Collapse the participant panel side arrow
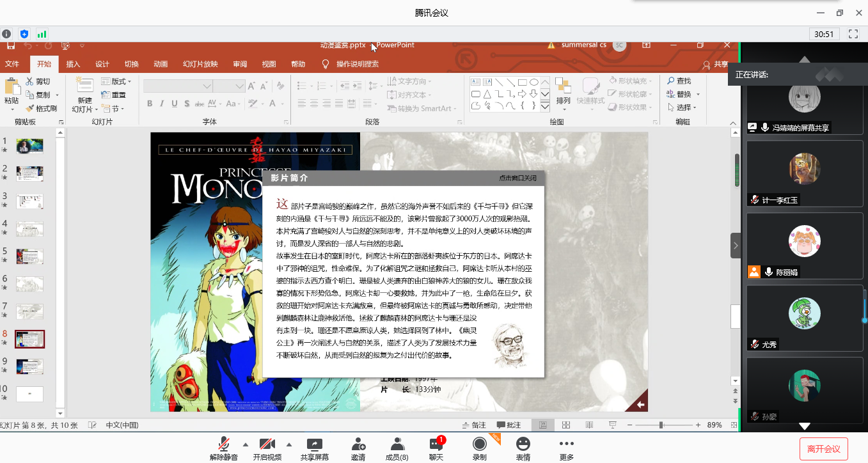The image size is (868, 463). point(736,246)
